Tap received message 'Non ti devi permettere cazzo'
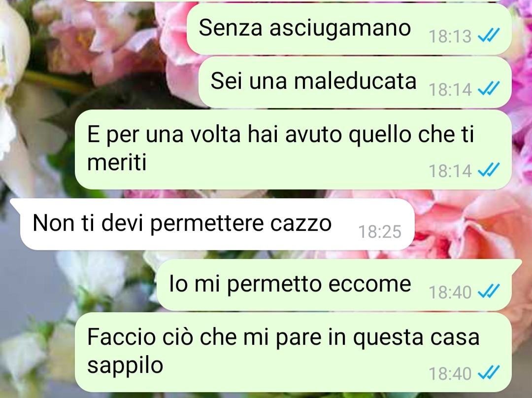Viewport: 532px width, 398px height. [217, 224]
